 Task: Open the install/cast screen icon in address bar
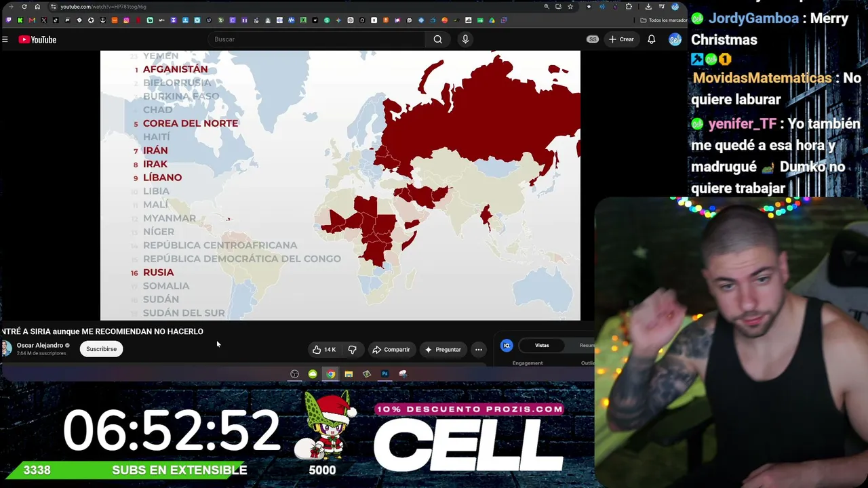[558, 7]
